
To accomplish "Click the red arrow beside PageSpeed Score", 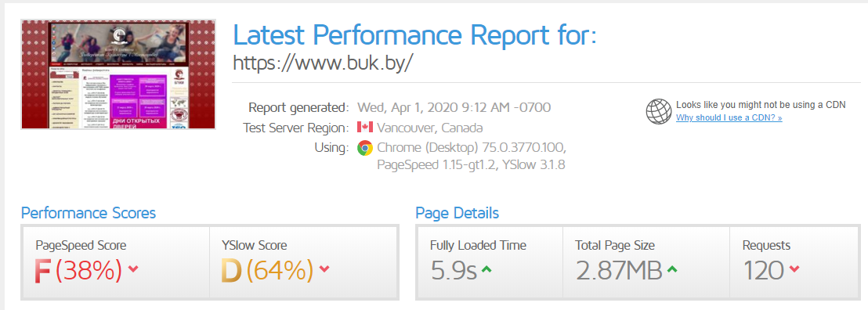I will (133, 269).
